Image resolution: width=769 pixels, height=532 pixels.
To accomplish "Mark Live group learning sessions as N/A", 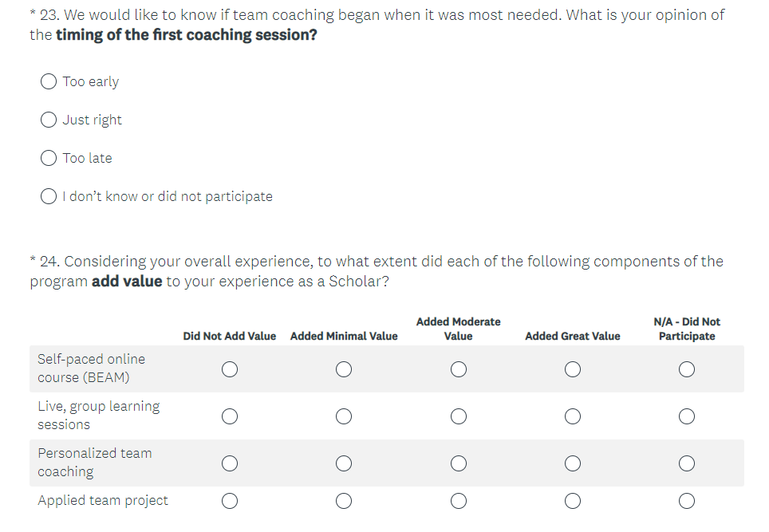I will tap(687, 416).
